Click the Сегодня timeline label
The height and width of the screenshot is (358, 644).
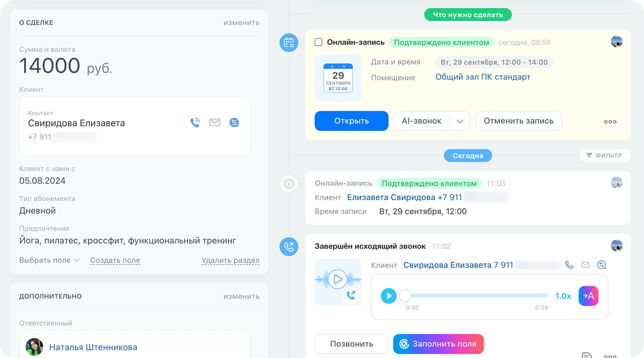pos(468,156)
